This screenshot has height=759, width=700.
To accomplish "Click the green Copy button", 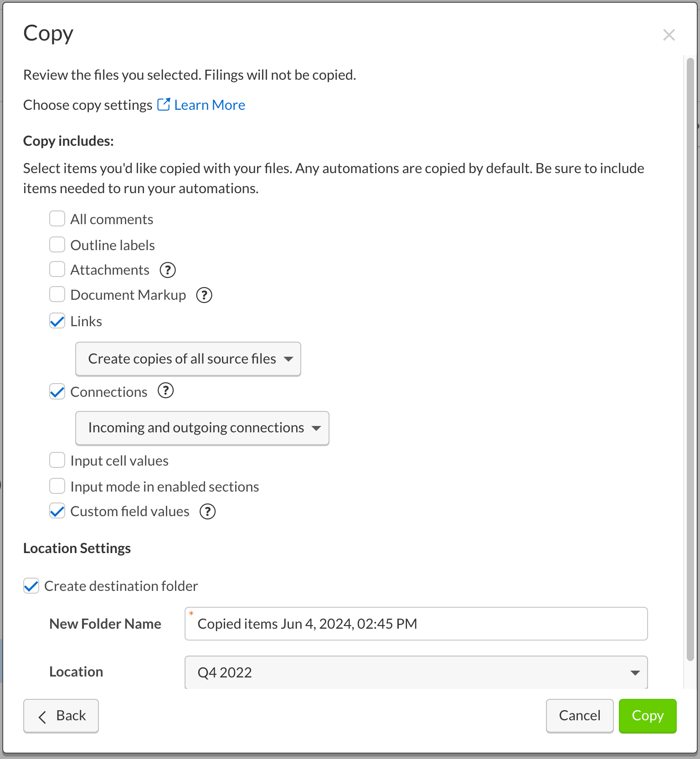I will pyautogui.click(x=648, y=716).
